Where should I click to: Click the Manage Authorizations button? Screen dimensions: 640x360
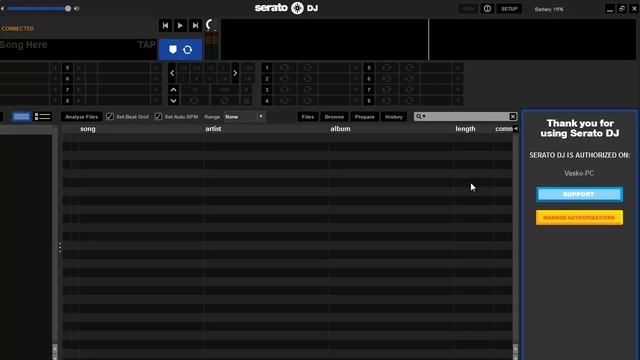click(x=579, y=218)
